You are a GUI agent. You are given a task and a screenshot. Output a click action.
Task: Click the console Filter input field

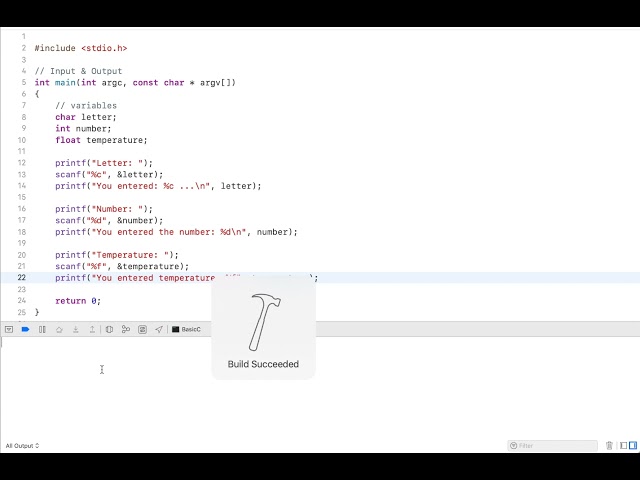click(553, 446)
